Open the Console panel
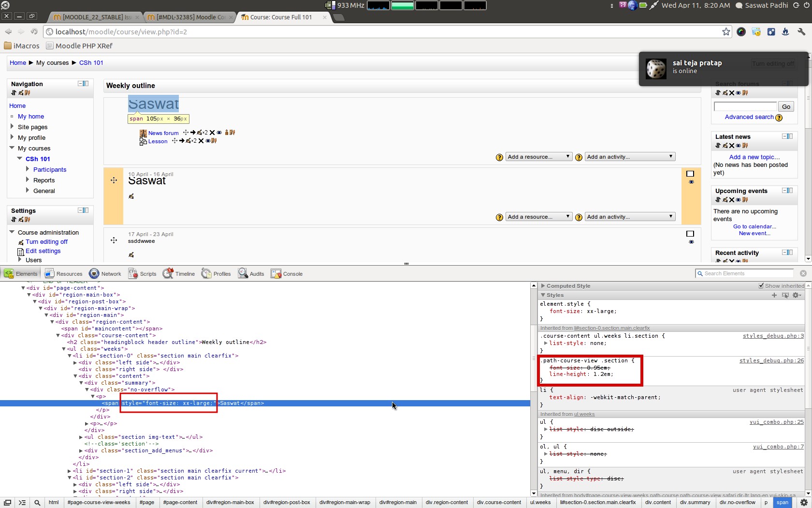 coord(287,274)
